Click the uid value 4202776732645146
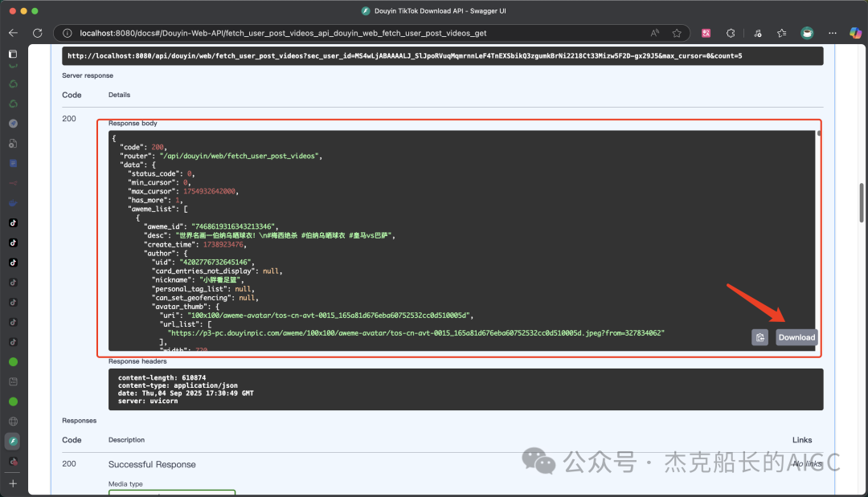 tap(215, 262)
